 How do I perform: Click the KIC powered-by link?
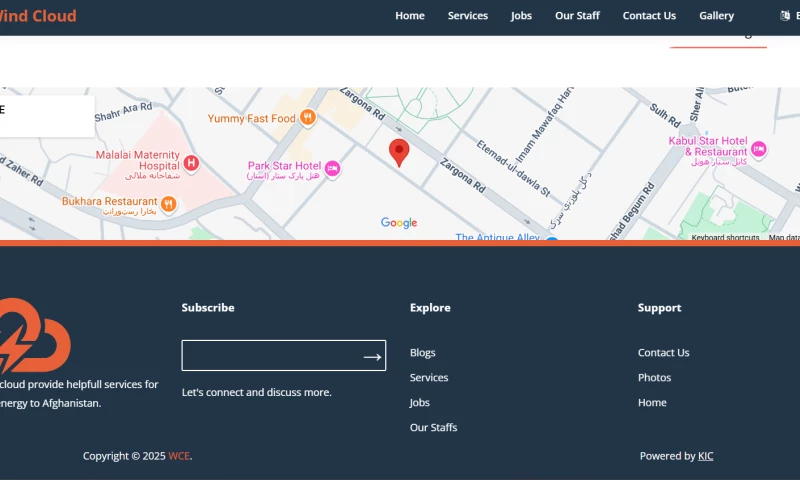tap(705, 456)
